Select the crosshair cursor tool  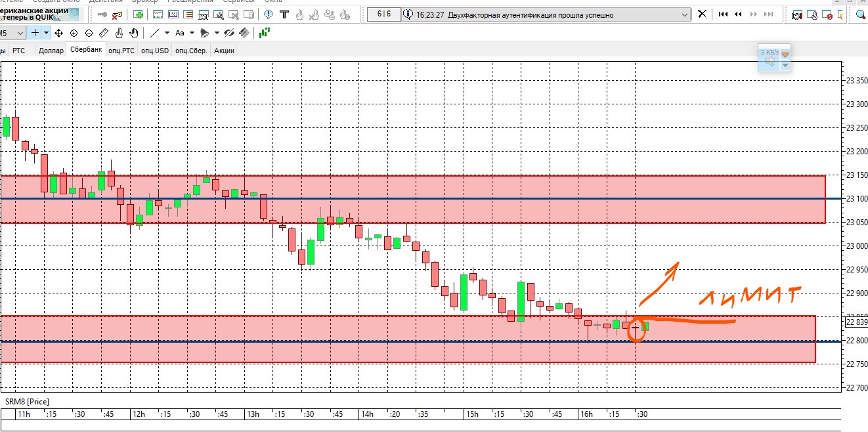(x=35, y=33)
